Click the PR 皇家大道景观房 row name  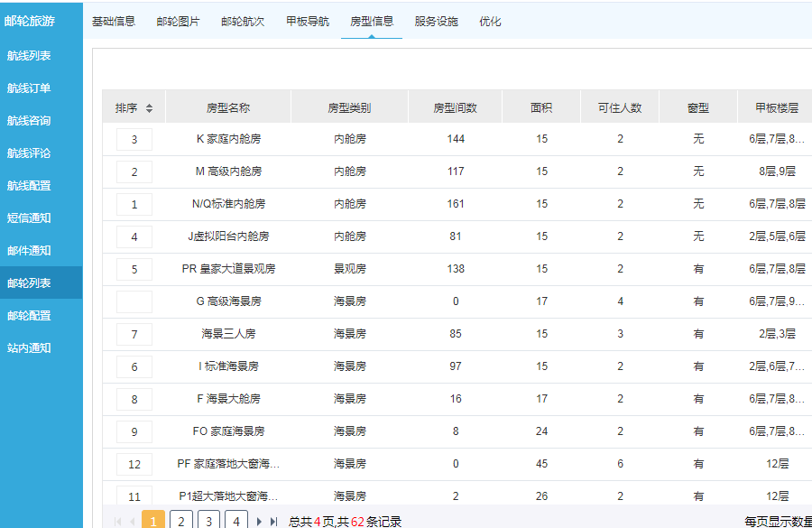click(x=228, y=269)
